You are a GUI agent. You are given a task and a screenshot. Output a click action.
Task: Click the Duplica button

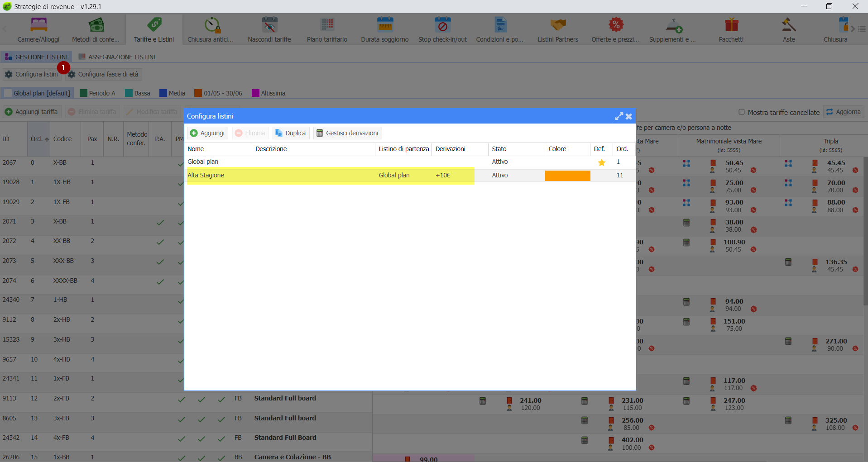(x=291, y=133)
